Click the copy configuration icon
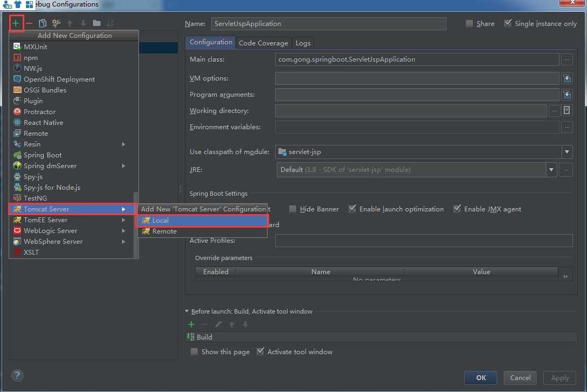This screenshot has width=587, height=392. 43,23
